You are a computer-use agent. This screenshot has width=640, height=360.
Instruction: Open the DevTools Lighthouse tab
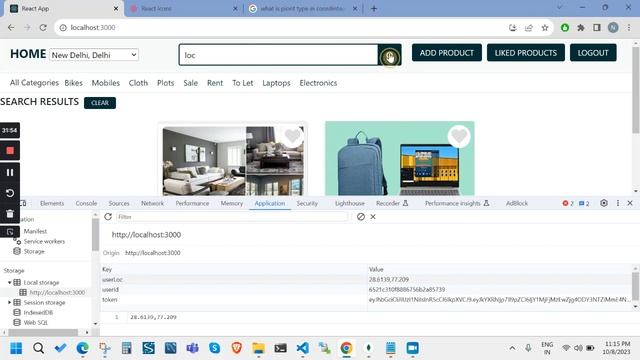[349, 203]
